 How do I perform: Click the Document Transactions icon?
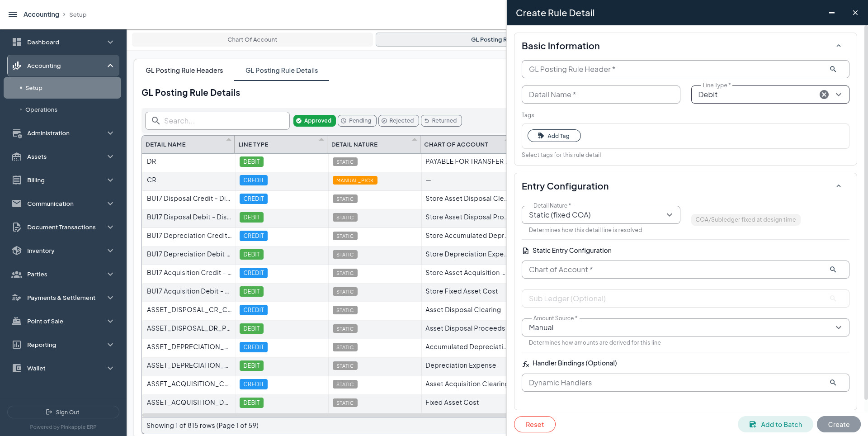click(17, 227)
